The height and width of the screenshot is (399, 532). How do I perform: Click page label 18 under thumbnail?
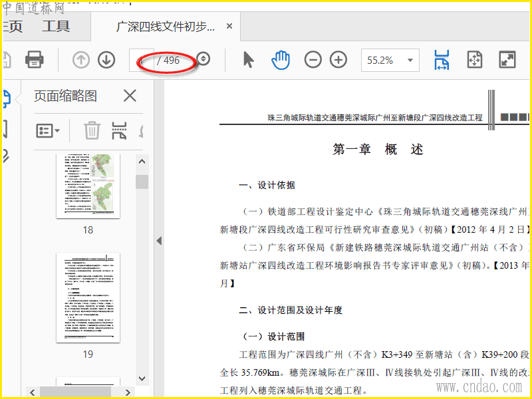tap(88, 230)
